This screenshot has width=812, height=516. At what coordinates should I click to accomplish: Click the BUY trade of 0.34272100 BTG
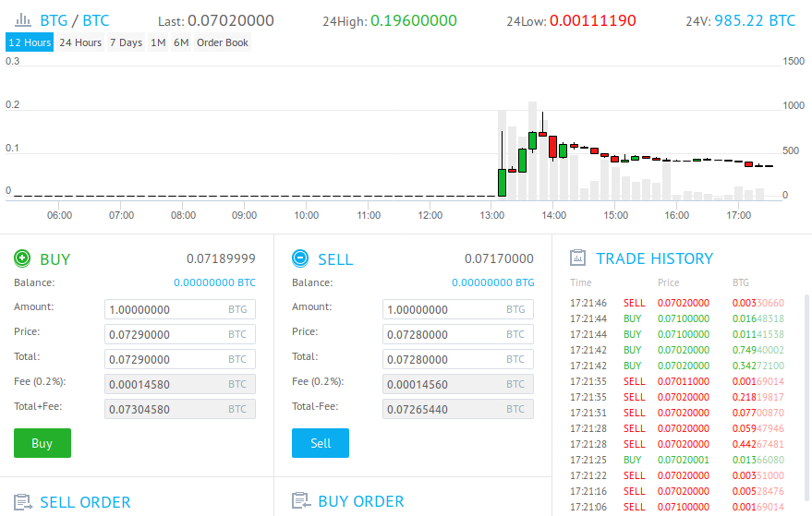[x=677, y=366]
